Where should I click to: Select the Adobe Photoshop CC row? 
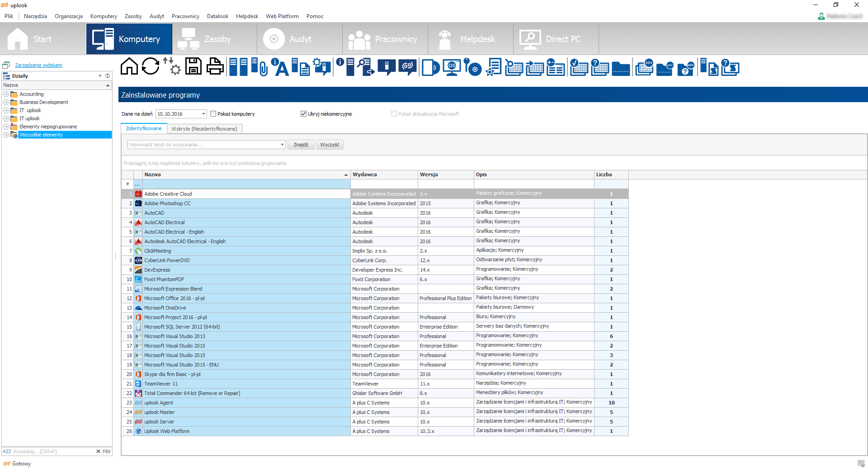click(x=375, y=203)
